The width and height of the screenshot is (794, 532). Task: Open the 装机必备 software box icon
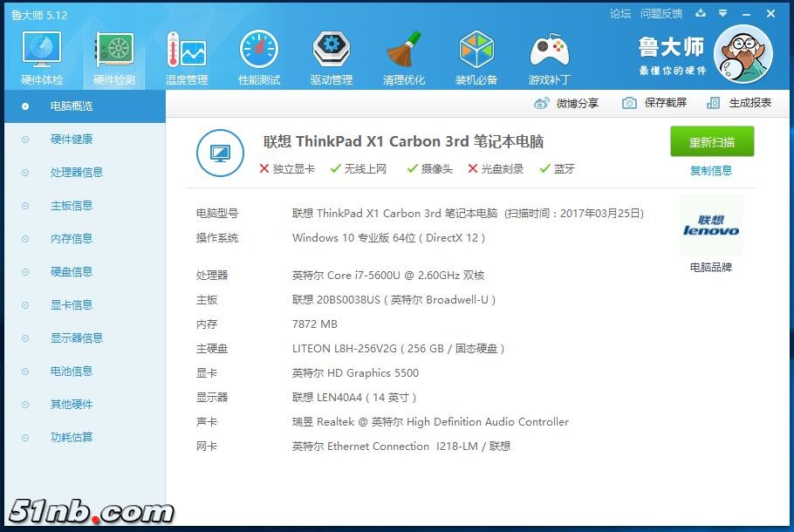(x=476, y=58)
